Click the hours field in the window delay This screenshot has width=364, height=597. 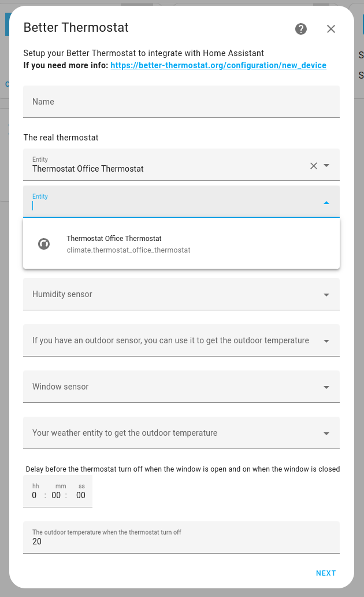34,495
